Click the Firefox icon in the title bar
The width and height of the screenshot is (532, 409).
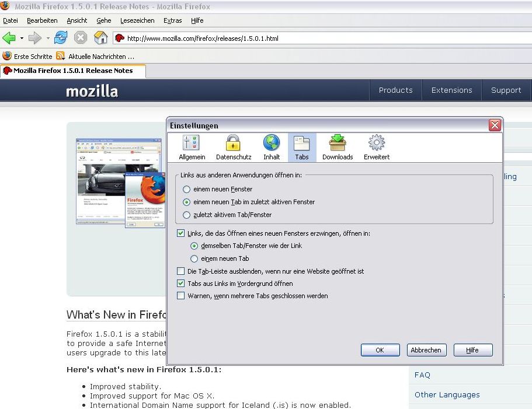coord(5,5)
